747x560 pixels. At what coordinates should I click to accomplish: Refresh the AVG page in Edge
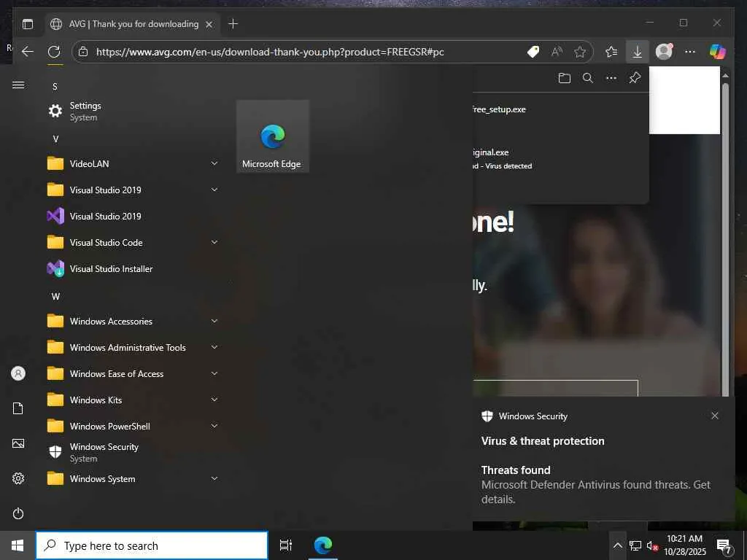coord(54,52)
